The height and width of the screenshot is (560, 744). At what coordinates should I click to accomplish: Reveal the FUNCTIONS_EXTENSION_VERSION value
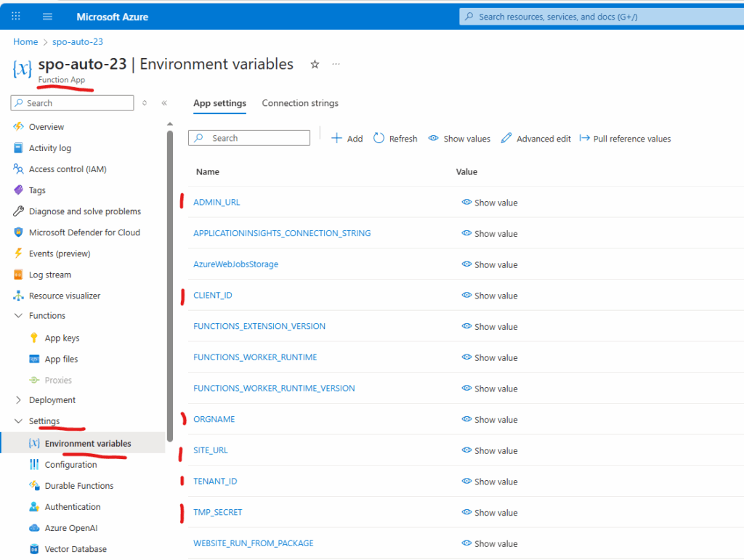(490, 326)
